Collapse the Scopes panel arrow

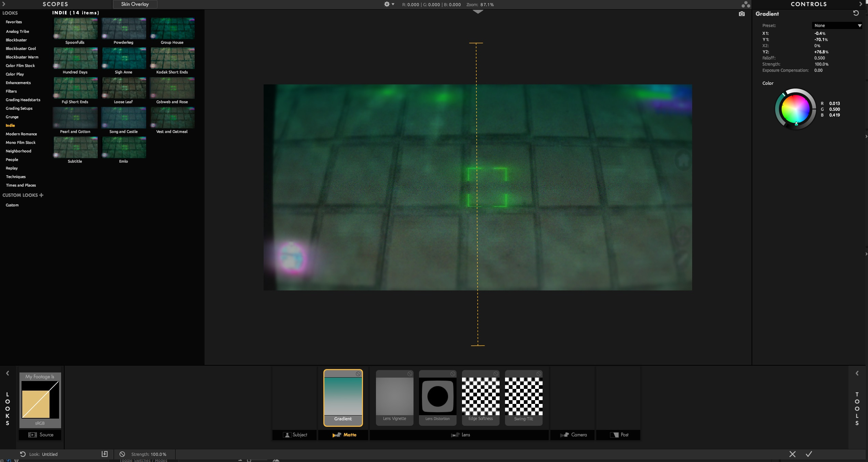coord(4,4)
